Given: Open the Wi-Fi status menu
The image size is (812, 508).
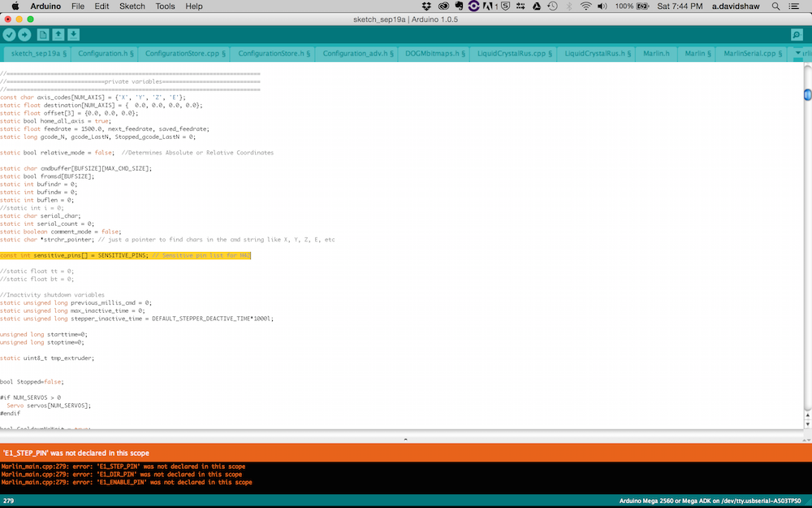Looking at the screenshot, I should [x=585, y=7].
